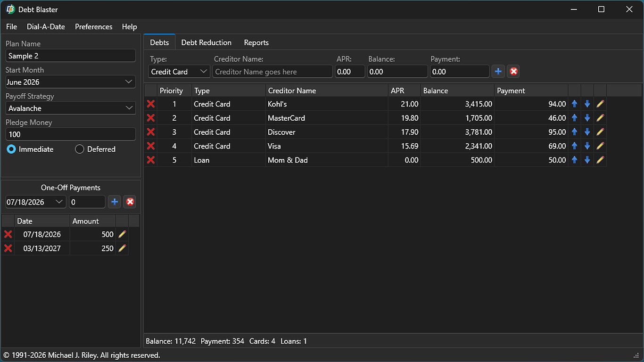Clear the one-off payment entry
Screen dimensions: 644x362
[x=130, y=202]
